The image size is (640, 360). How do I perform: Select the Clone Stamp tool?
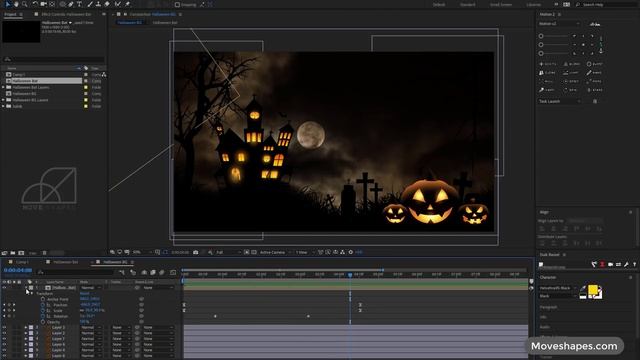click(98, 4)
